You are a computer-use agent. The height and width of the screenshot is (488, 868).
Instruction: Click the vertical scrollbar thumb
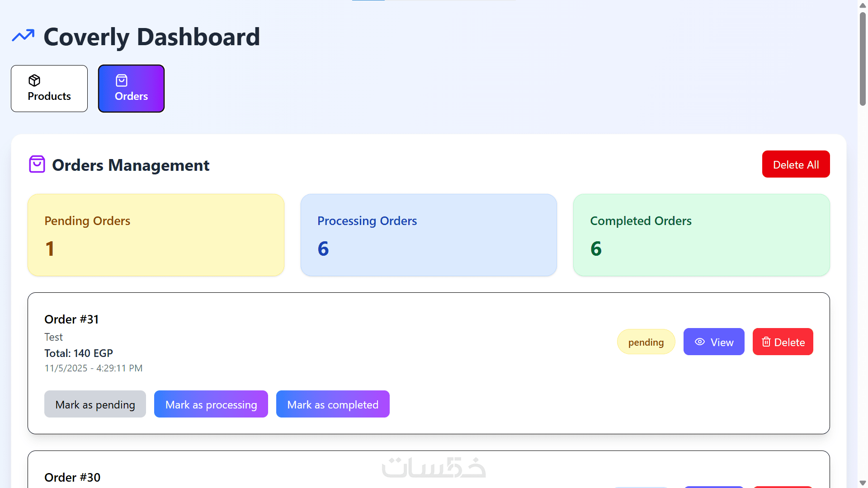[863, 59]
